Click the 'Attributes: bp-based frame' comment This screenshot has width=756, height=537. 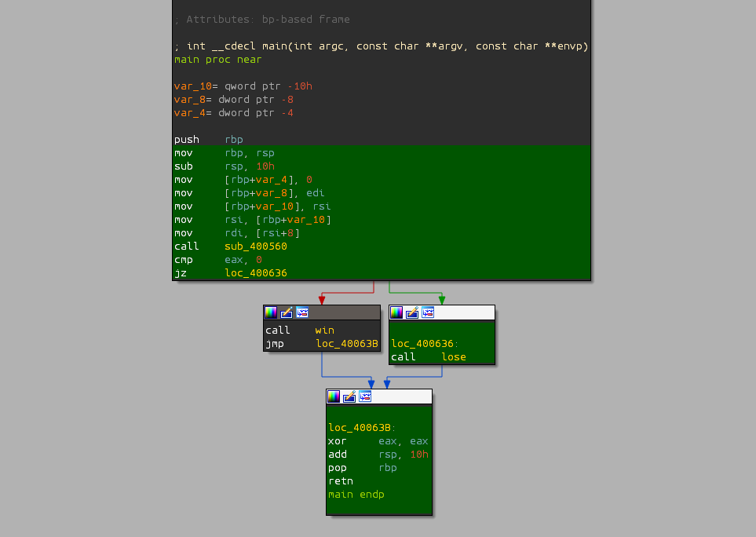[x=261, y=20]
